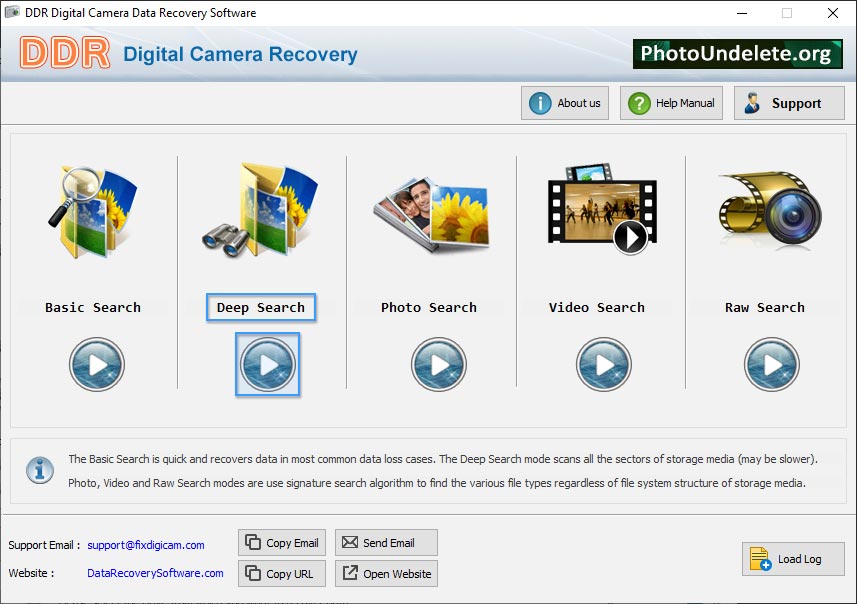Click the camera app icon in title bar
The image size is (857, 604).
point(12,12)
